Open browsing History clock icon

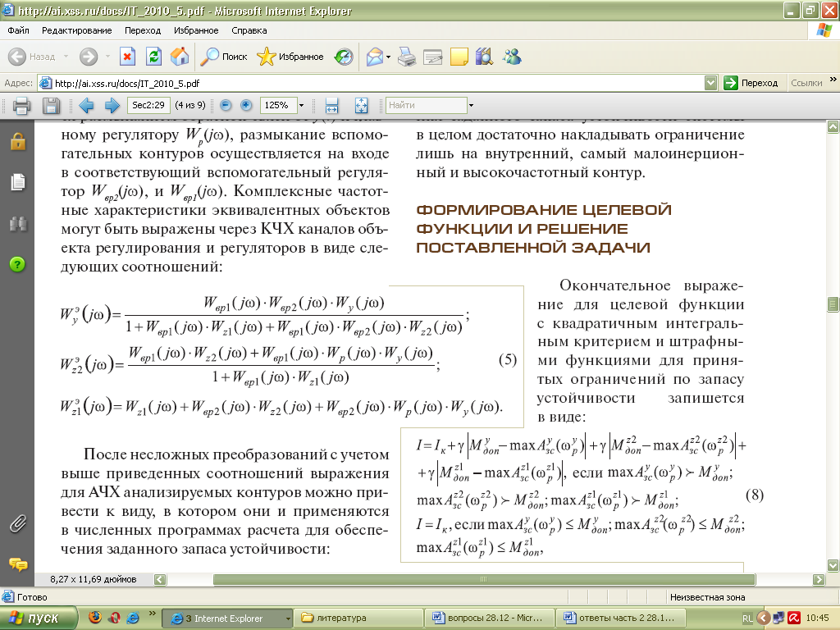pos(344,57)
